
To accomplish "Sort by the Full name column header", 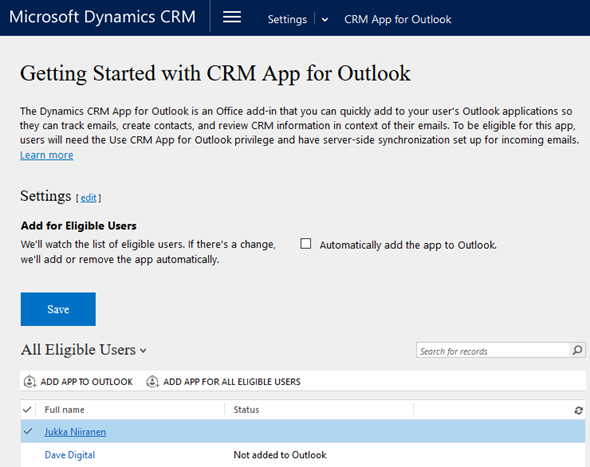I will click(64, 410).
